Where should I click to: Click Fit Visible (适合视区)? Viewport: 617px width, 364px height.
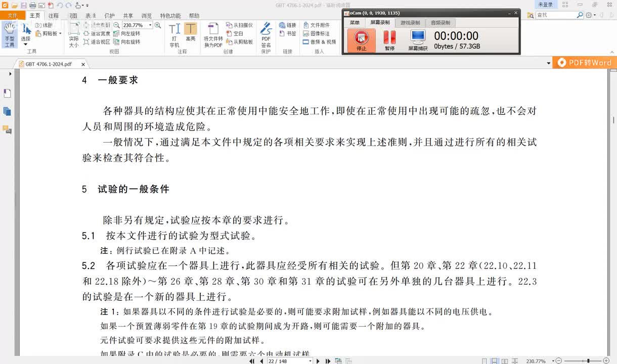tap(97, 42)
